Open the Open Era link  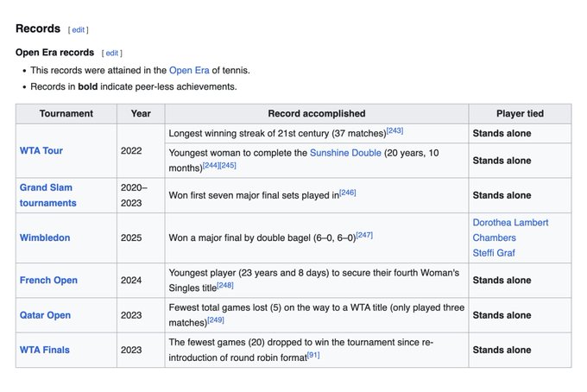189,71
